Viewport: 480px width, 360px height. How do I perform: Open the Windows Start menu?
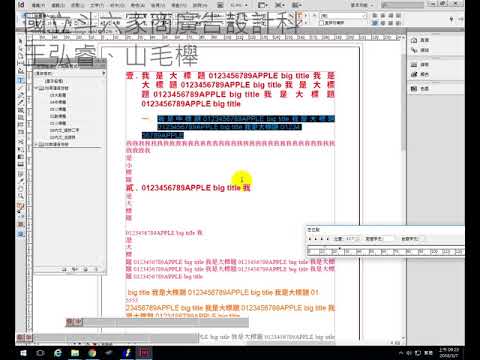pos(23,353)
